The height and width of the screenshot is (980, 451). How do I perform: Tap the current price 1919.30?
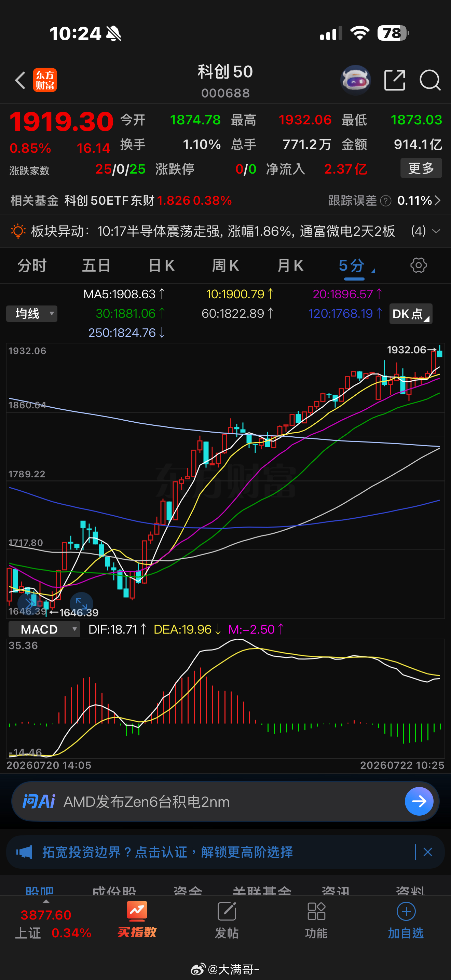[x=61, y=122]
